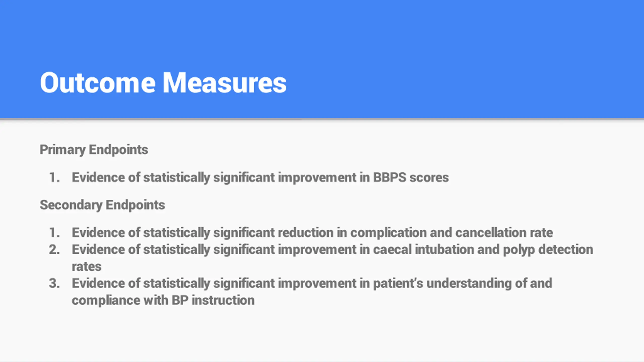Click the word "scores" after BBPS
Viewport: 644px width, 362px height.
[429, 178]
